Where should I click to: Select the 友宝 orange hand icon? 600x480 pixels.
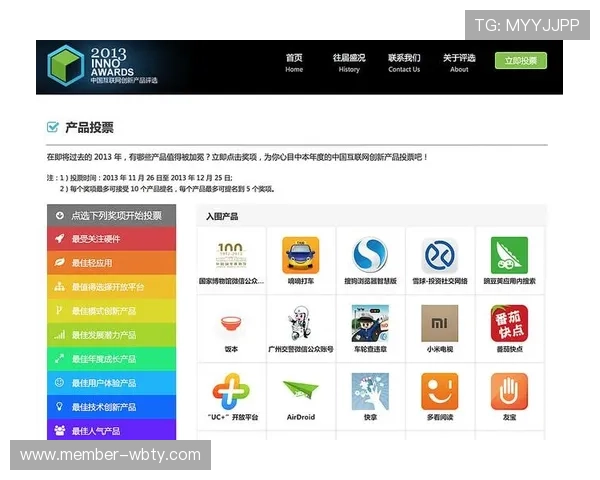pos(509,391)
